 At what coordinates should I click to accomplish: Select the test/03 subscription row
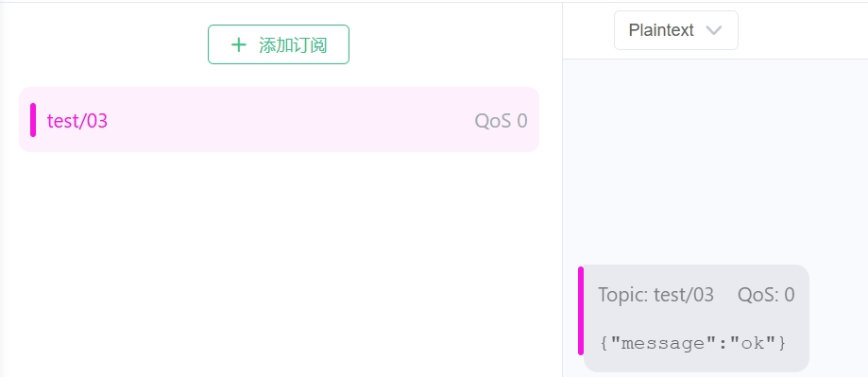coord(279,120)
